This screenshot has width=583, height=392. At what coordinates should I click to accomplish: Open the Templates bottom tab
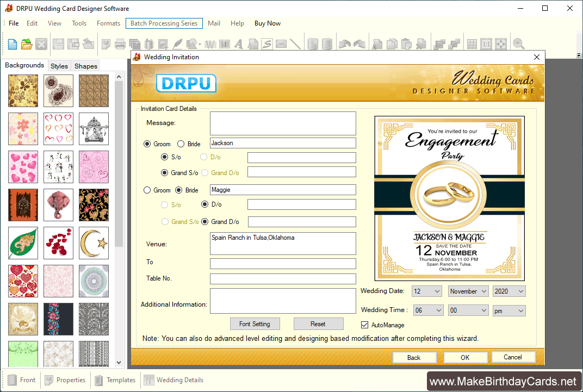coord(115,380)
